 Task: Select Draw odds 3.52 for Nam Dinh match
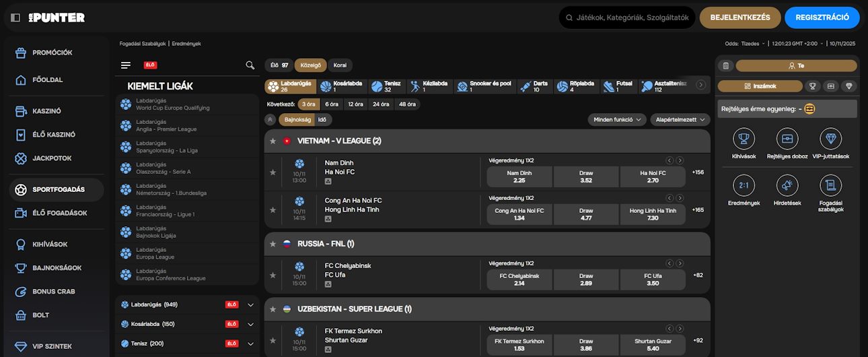click(x=585, y=176)
